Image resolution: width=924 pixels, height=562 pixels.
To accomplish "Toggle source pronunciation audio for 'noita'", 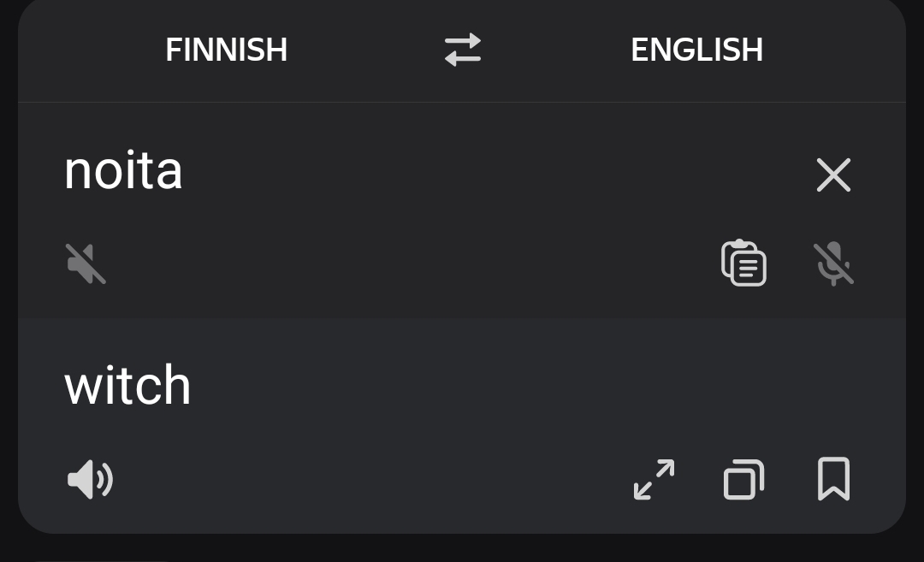I will 86,263.
